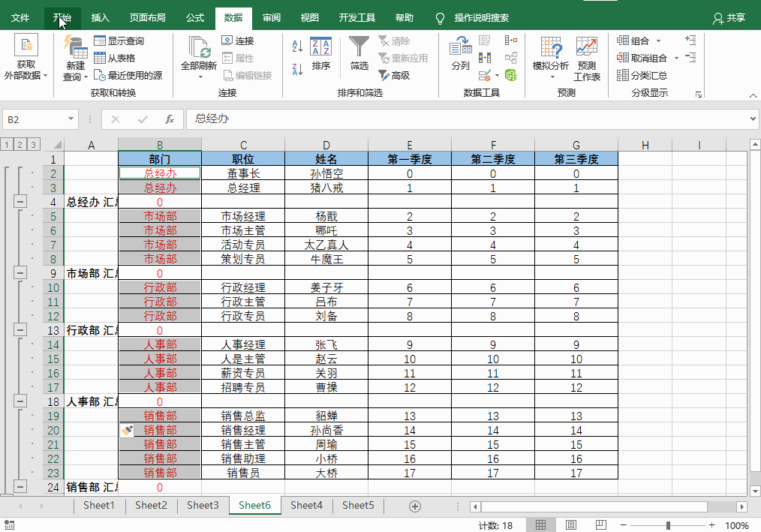Click the consolidate icon in 数据工具

(510, 41)
